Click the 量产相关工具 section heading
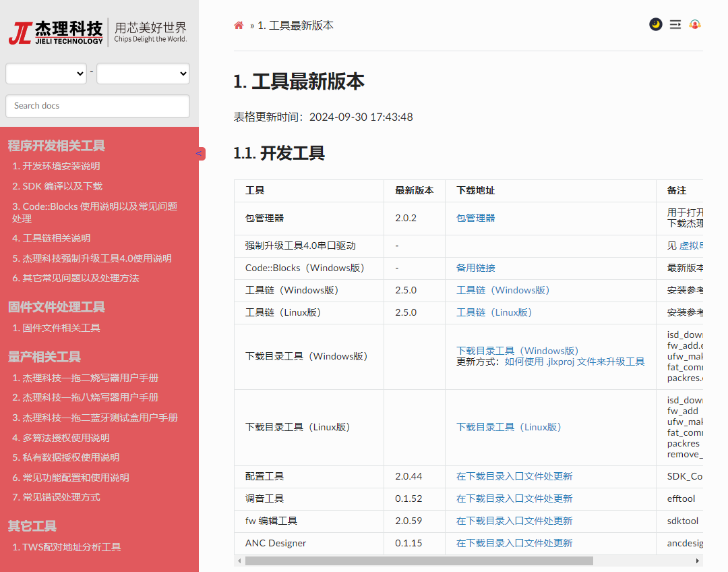 click(x=44, y=357)
